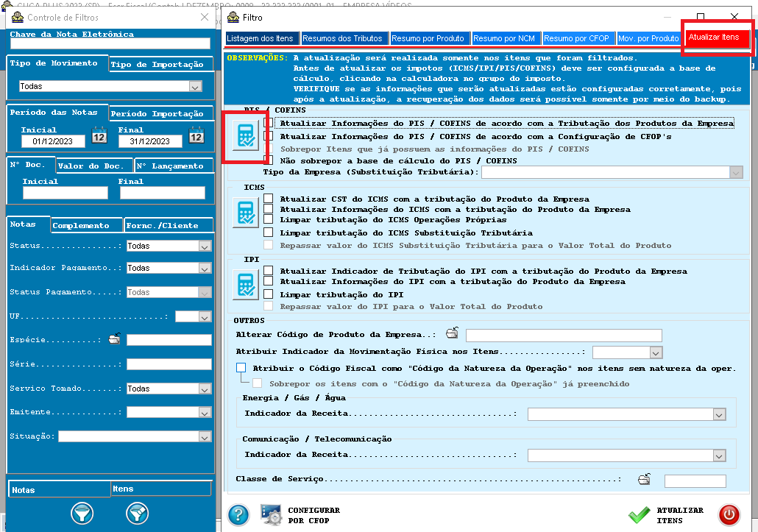Check Limpar tributação do ICMS Substituição Tributária

click(269, 233)
